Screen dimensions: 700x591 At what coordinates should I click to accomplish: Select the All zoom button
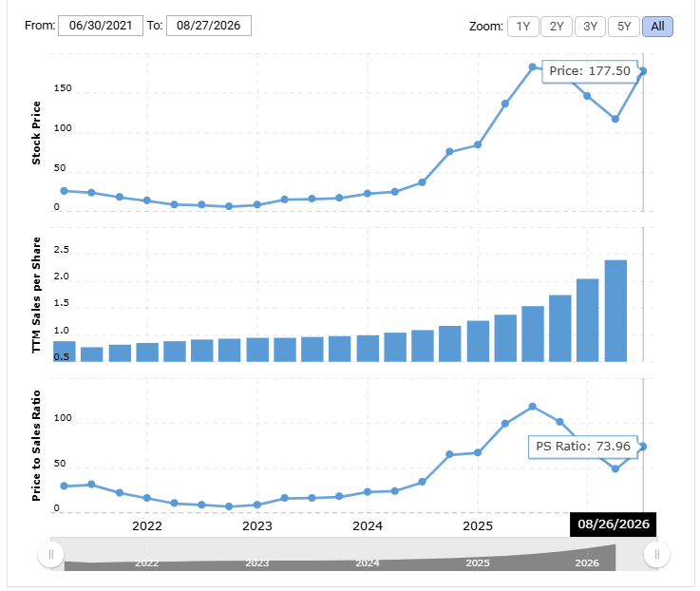(x=657, y=27)
